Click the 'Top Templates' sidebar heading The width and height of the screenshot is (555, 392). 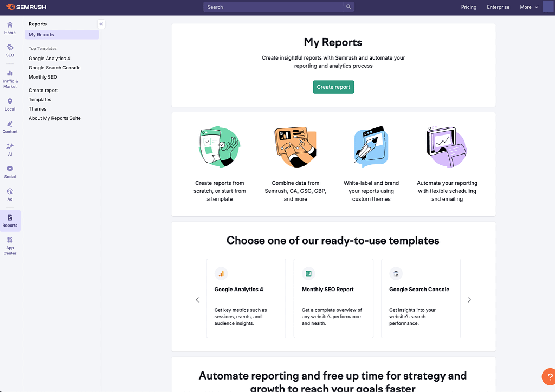42,48
